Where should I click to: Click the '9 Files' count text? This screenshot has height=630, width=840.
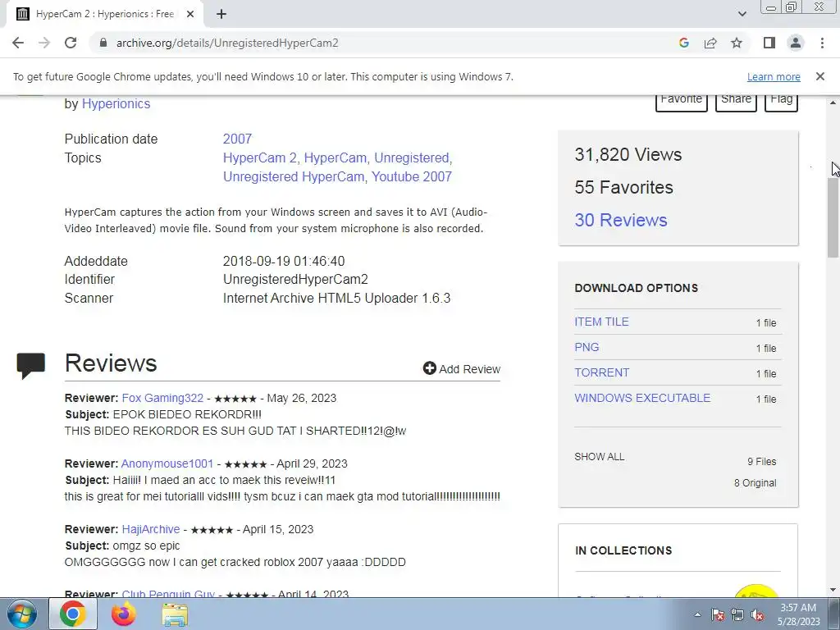[x=762, y=462]
